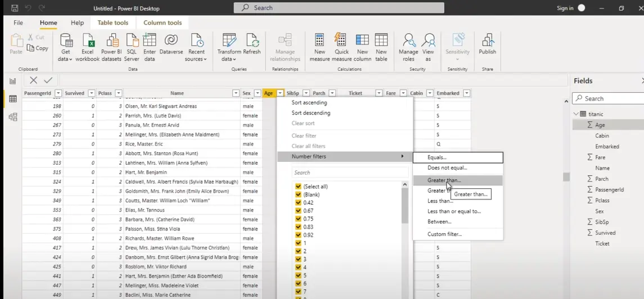The width and height of the screenshot is (644, 299).
Task: Switch to the Table tools tab
Action: pos(113,23)
